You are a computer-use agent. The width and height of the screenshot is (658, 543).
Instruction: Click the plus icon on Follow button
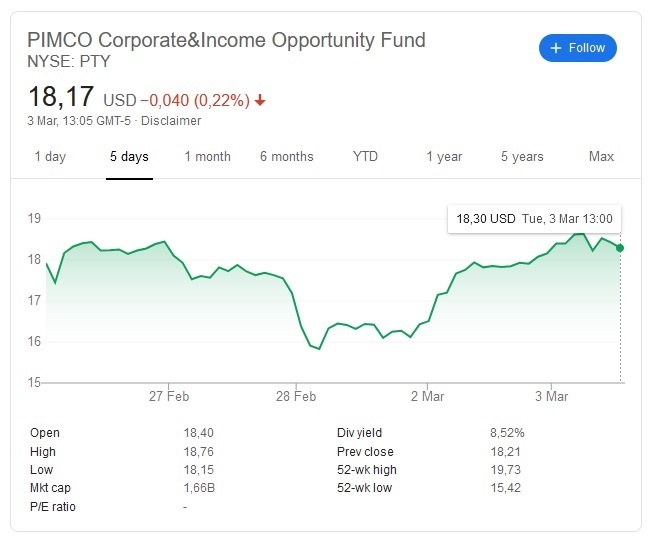pyautogui.click(x=555, y=48)
